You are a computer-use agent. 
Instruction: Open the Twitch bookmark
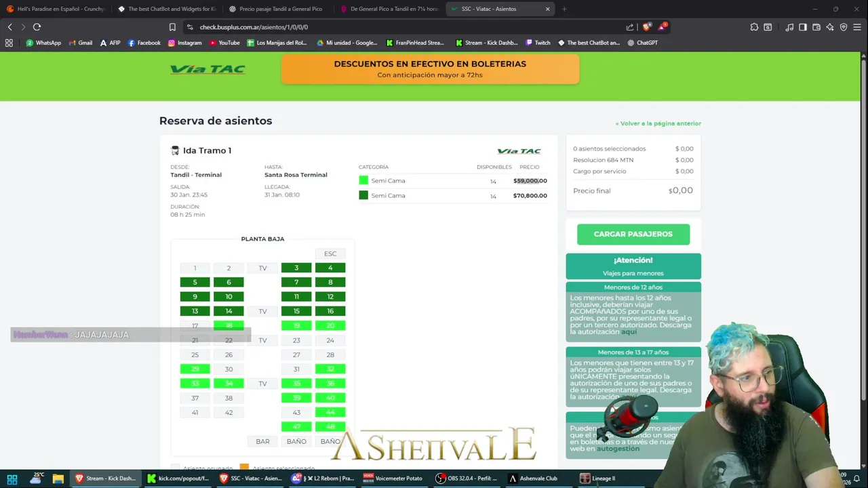click(x=538, y=43)
